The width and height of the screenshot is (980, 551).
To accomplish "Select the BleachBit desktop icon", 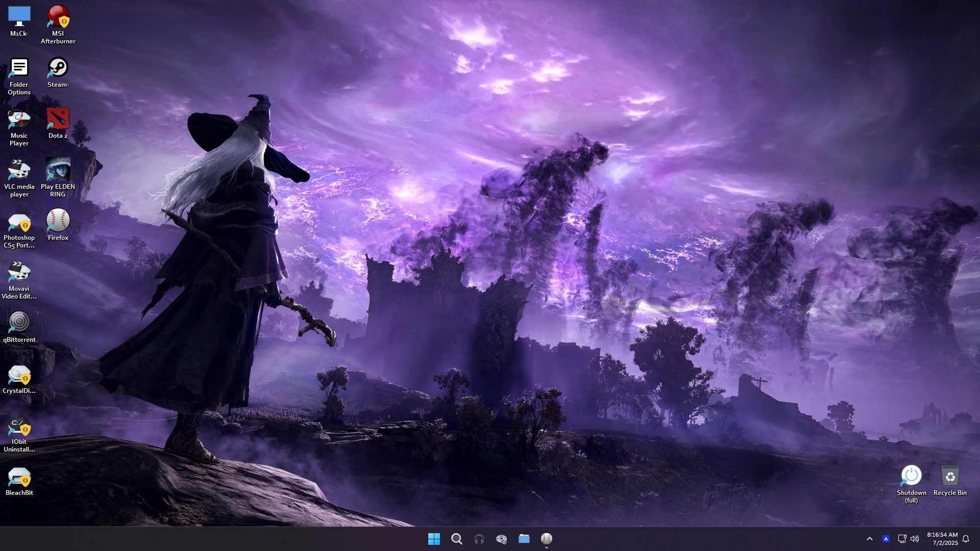I will (19, 480).
